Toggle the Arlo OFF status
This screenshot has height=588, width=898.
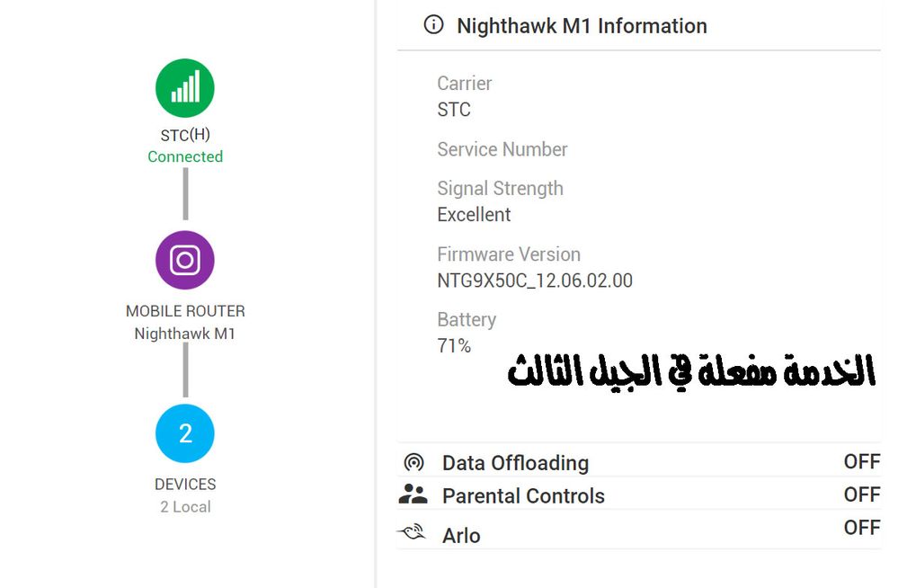coord(861,528)
